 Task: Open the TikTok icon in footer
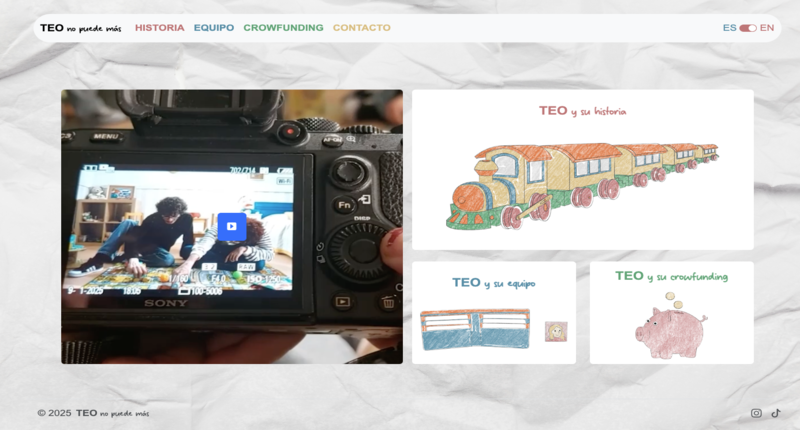775,413
